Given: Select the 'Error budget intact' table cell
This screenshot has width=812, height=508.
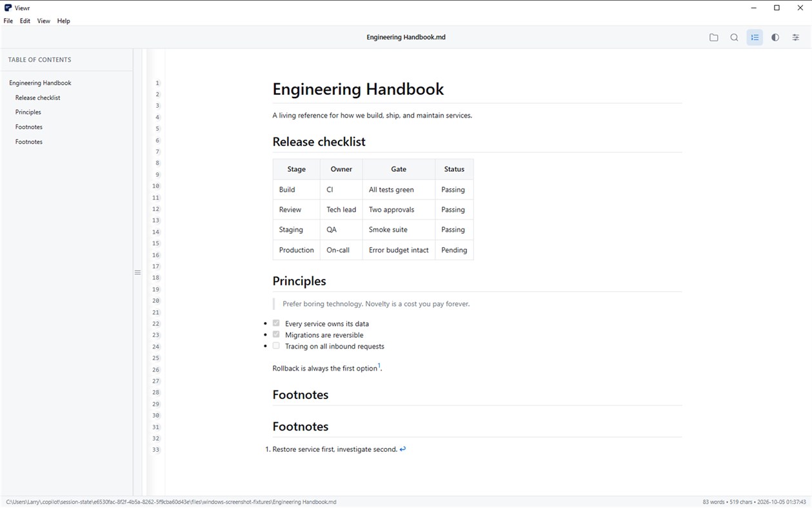Looking at the screenshot, I should pyautogui.click(x=399, y=250).
